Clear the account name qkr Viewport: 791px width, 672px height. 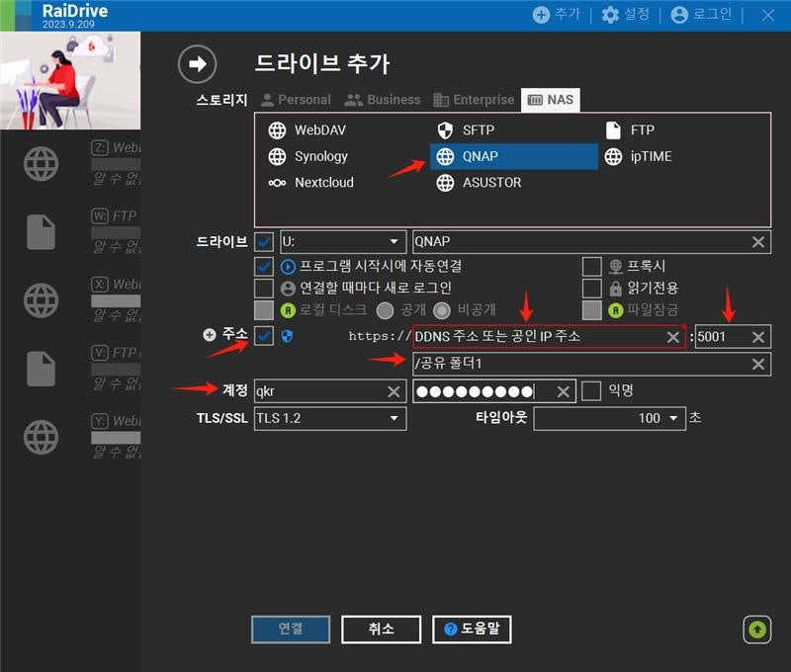pos(394,391)
